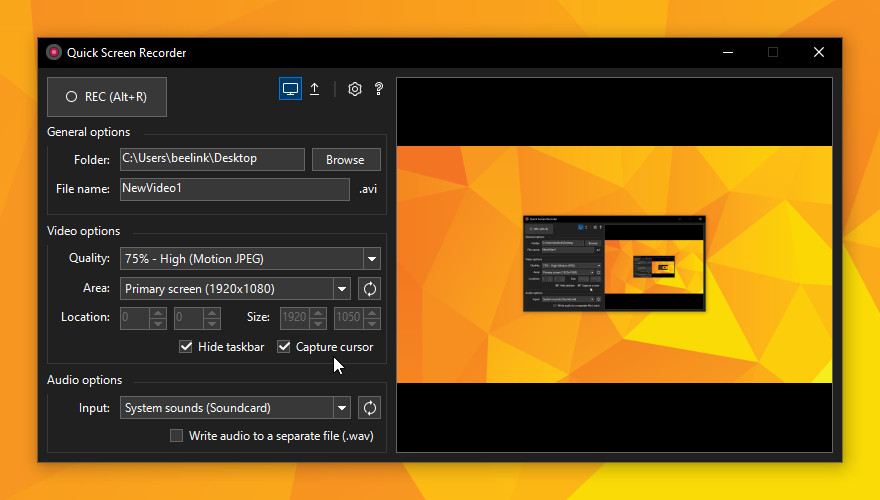Screen dimensions: 880x500
Task: Edit the File name field NewVideo1
Action: click(235, 189)
